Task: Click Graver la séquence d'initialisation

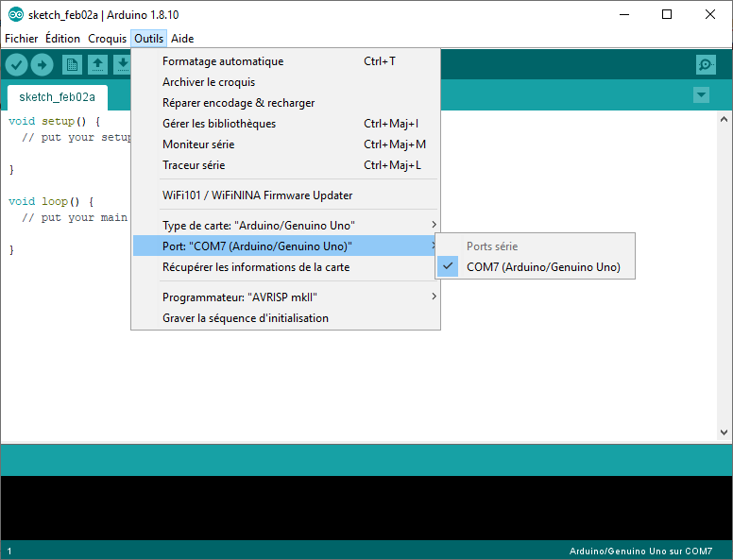Action: tap(246, 318)
